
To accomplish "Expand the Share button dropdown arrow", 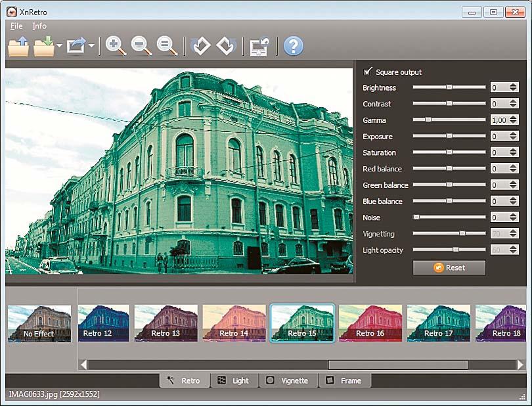I will coord(91,47).
